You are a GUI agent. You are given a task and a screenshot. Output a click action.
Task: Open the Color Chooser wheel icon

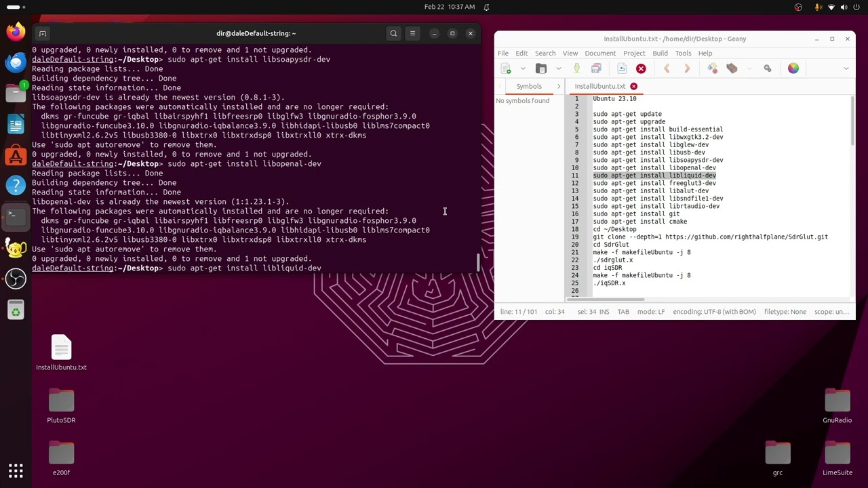click(x=793, y=68)
